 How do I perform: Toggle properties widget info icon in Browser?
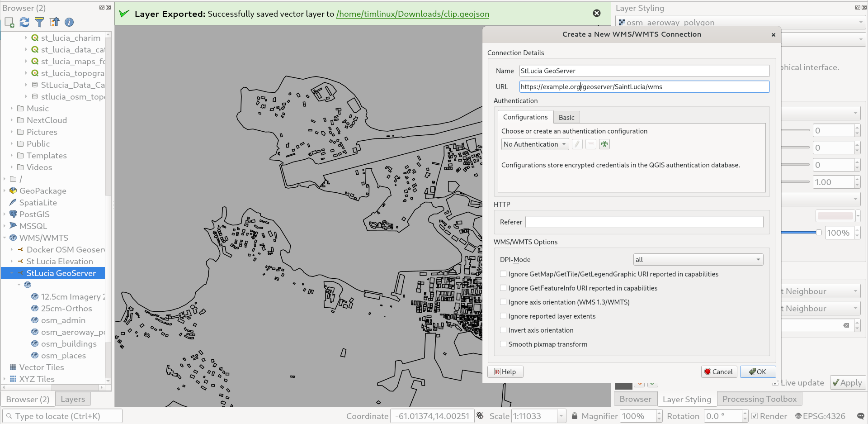(69, 22)
